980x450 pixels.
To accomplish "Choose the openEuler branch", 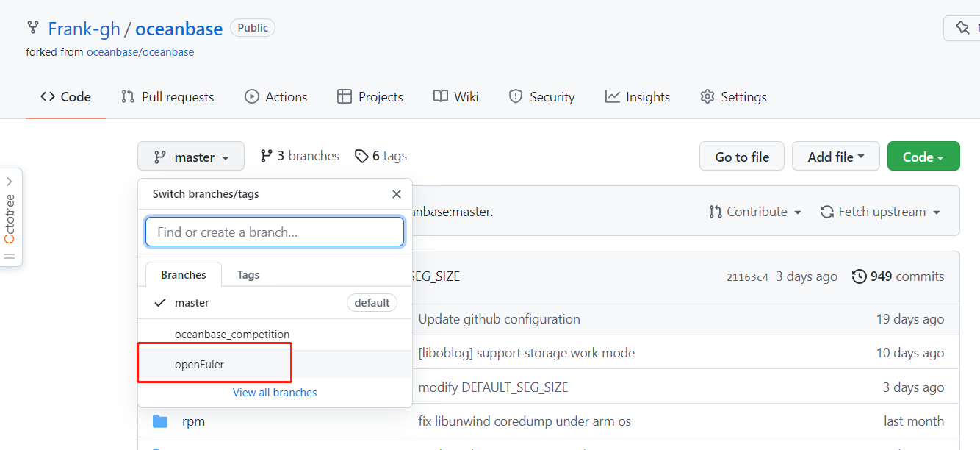I will coord(275,364).
